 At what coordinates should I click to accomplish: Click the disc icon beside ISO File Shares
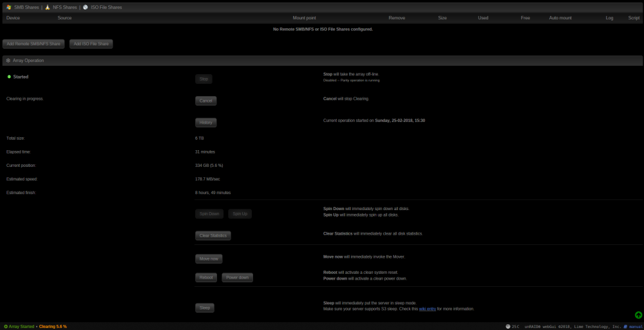[x=86, y=7]
